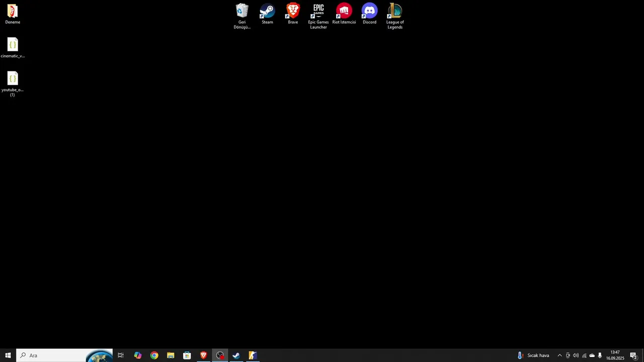
Task: Select the Steam desktop shortcut
Action: pyautogui.click(x=267, y=14)
